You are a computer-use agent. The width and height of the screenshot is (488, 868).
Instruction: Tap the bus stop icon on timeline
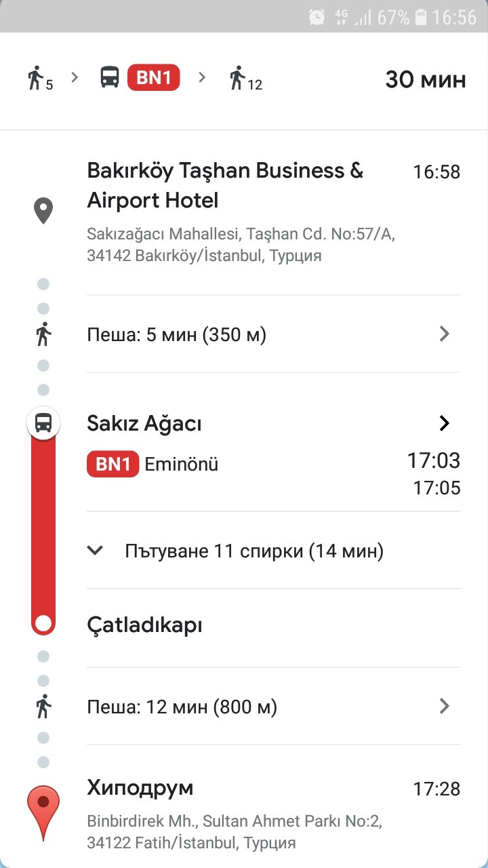coord(43,423)
